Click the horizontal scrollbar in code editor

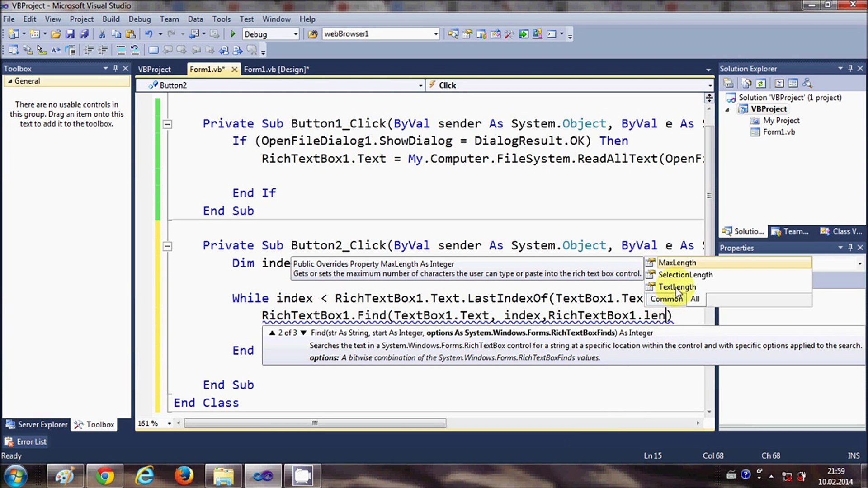[315, 423]
